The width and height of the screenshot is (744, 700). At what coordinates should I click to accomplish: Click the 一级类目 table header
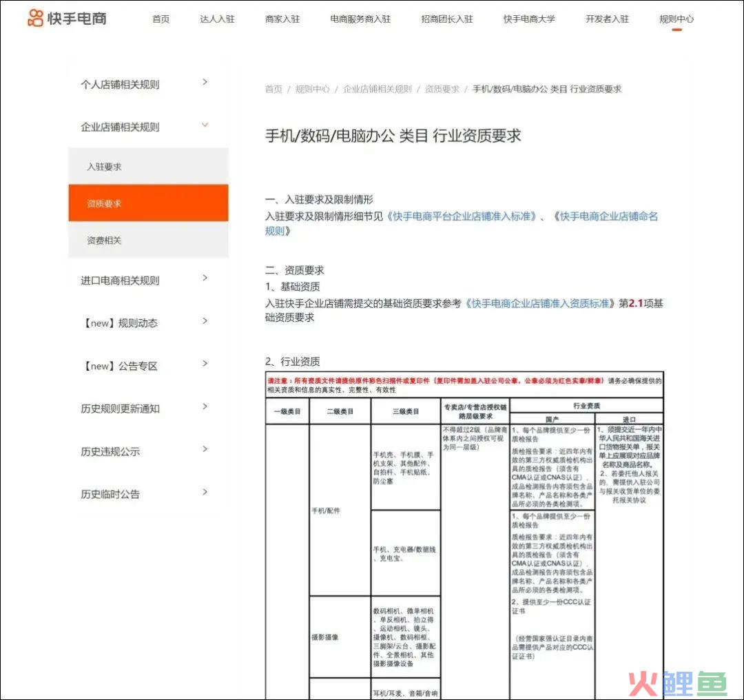[x=287, y=411]
